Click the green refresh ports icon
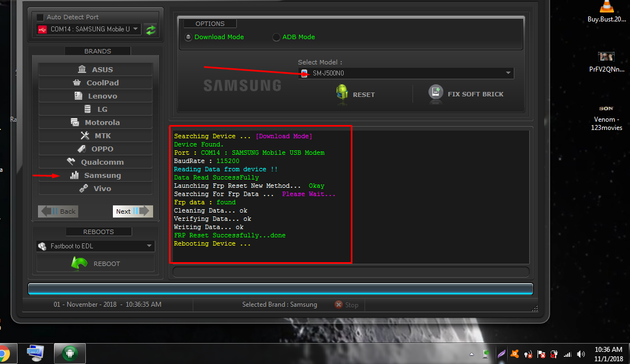The height and width of the screenshot is (364, 630). coord(151,30)
